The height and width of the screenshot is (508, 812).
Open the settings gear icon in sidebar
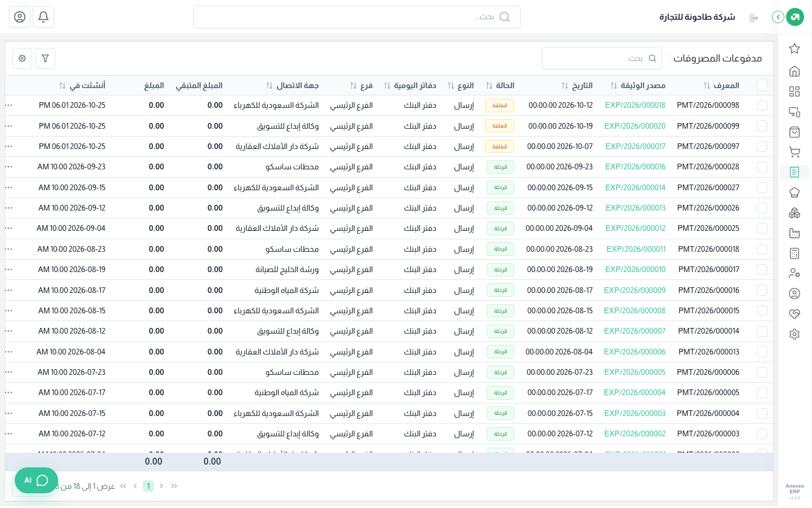pos(795,334)
